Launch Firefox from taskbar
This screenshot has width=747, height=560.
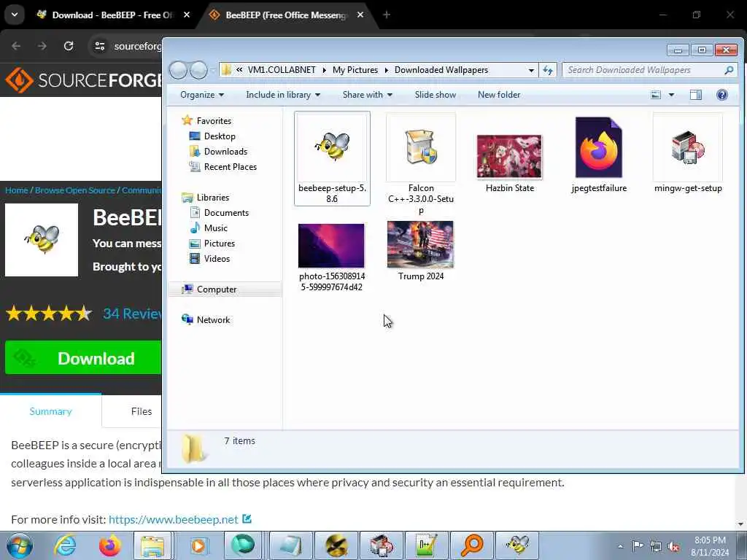(x=109, y=545)
